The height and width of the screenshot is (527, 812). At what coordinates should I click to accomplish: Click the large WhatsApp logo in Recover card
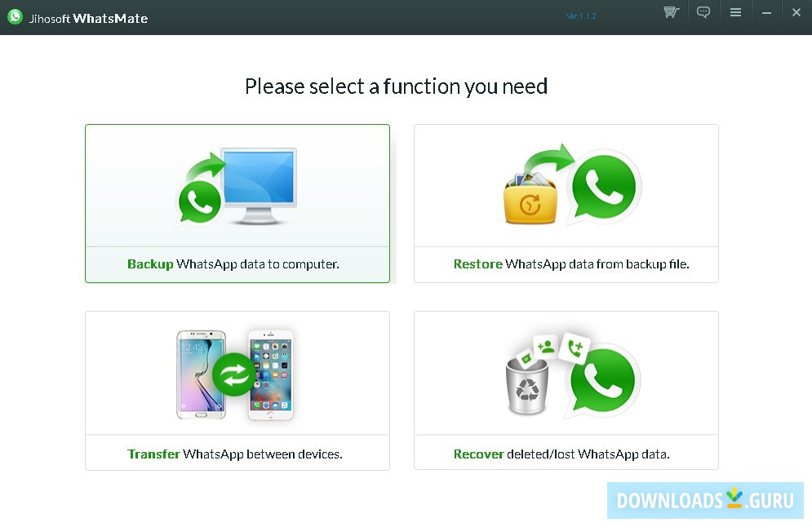tap(602, 380)
